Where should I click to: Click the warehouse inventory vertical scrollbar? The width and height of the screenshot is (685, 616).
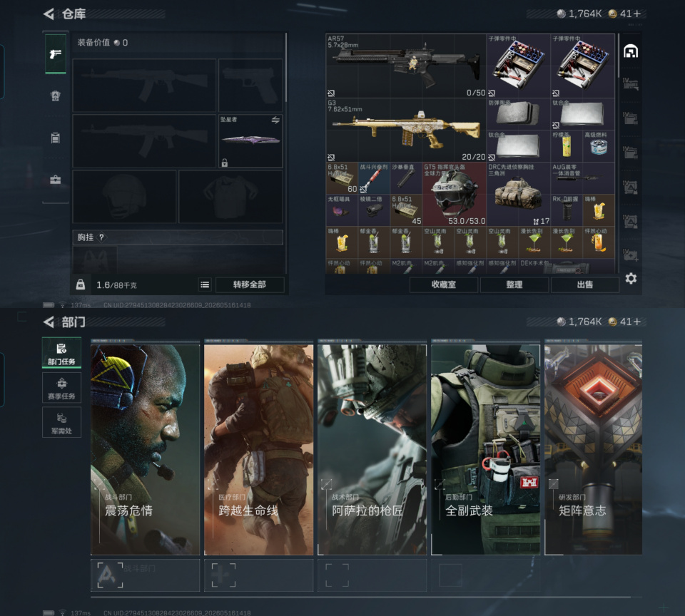(x=618, y=57)
